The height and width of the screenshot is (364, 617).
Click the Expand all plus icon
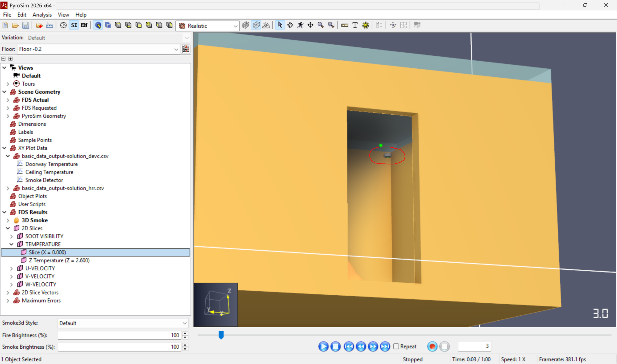[x=10, y=59]
